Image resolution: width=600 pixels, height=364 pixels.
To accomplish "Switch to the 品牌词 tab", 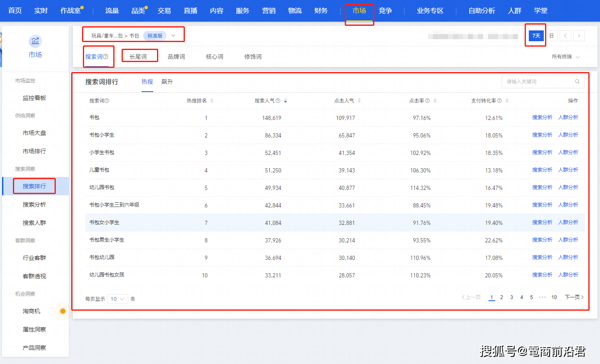I will [x=176, y=57].
